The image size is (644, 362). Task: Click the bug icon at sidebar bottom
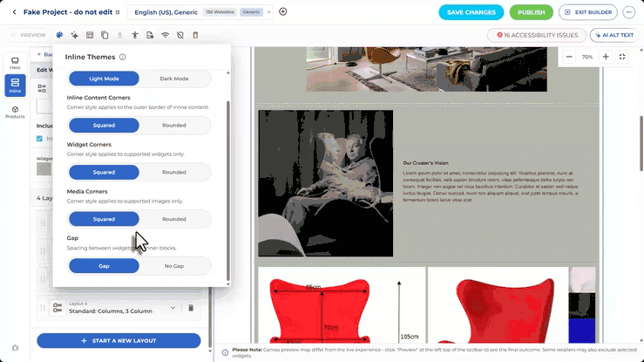[x=15, y=348]
